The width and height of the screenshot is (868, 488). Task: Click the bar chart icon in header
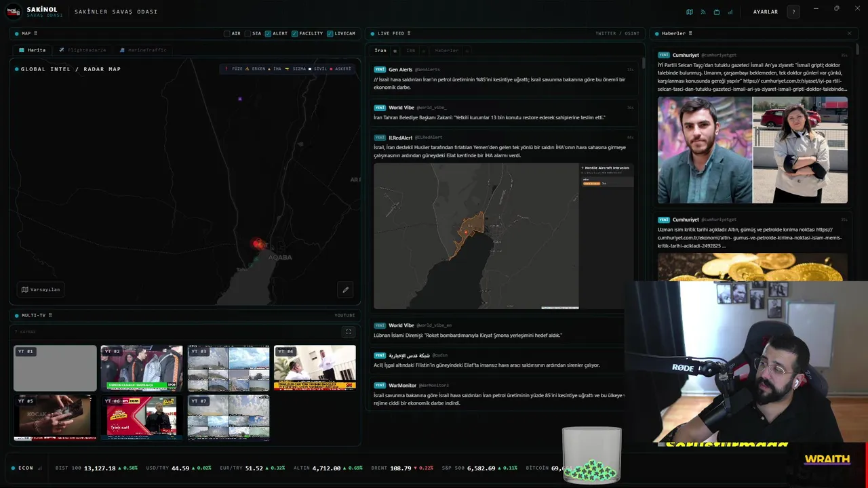point(730,12)
